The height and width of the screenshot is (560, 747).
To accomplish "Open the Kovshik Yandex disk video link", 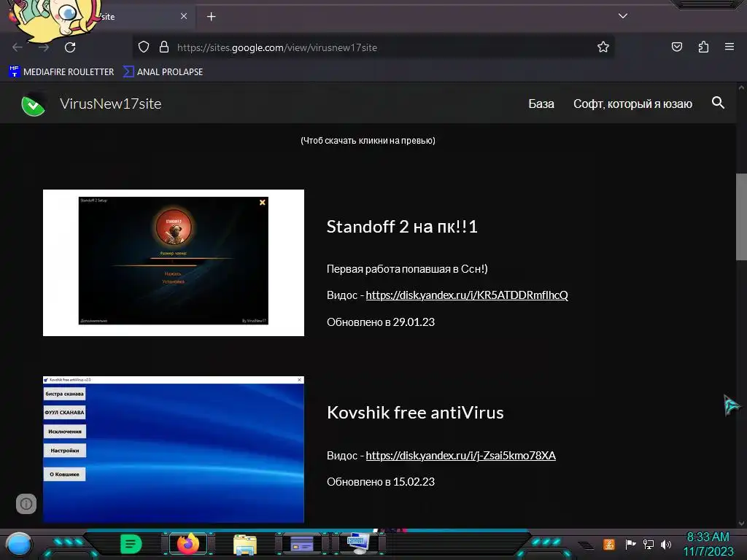I will tap(461, 456).
